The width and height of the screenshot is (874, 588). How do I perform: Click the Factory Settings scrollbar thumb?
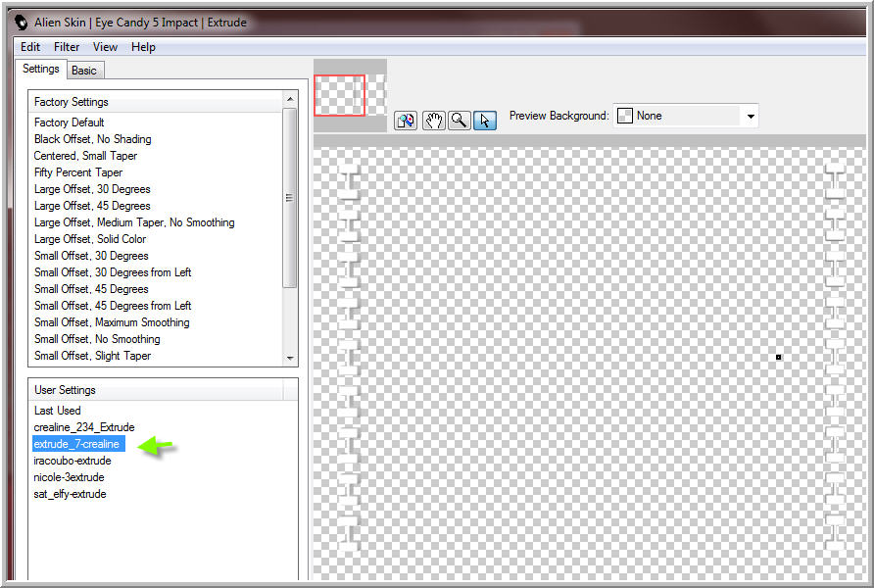tap(289, 198)
